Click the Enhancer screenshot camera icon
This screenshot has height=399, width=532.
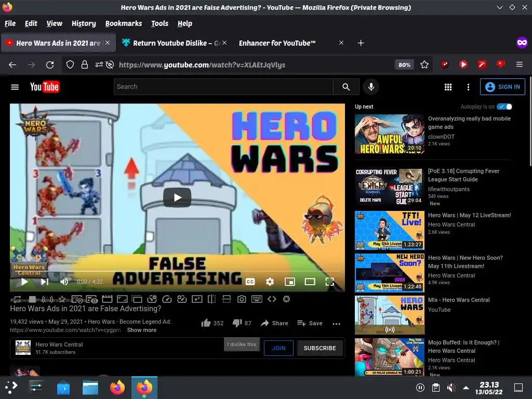coord(242,299)
